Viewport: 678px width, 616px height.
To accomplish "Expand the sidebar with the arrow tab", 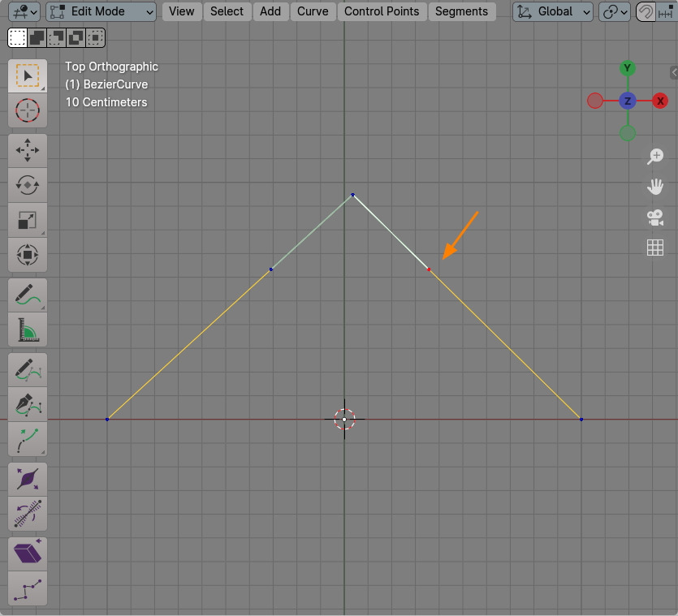I will [x=674, y=72].
